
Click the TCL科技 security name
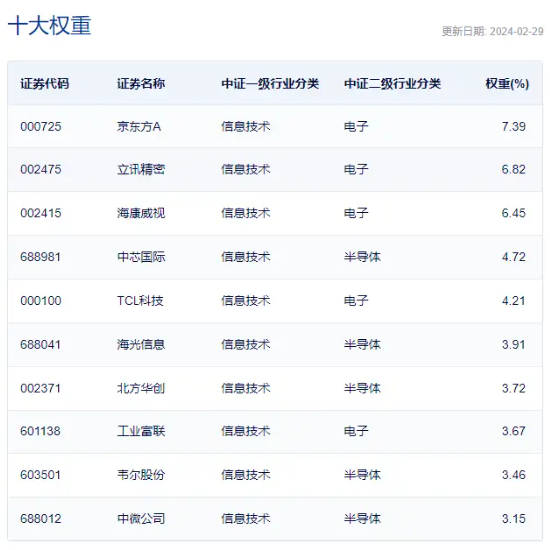pyautogui.click(x=140, y=301)
